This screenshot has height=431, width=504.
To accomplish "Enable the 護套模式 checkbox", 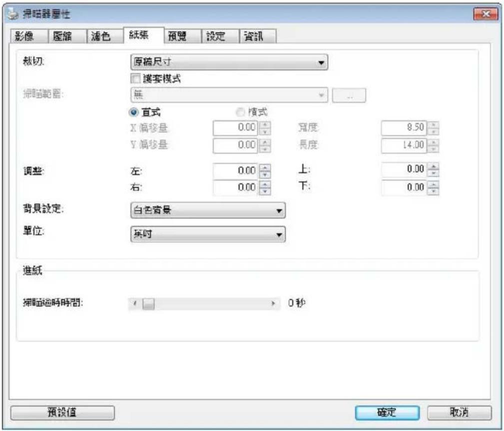I will point(136,78).
